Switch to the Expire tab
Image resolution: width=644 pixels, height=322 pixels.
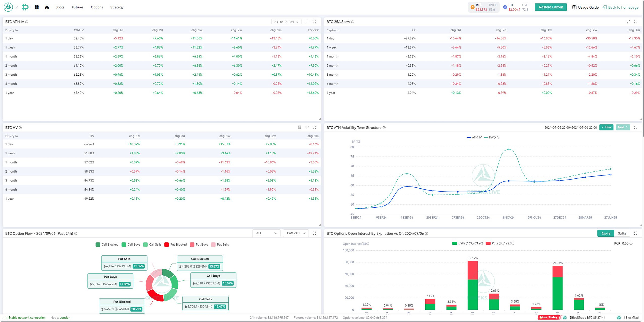[606, 233]
